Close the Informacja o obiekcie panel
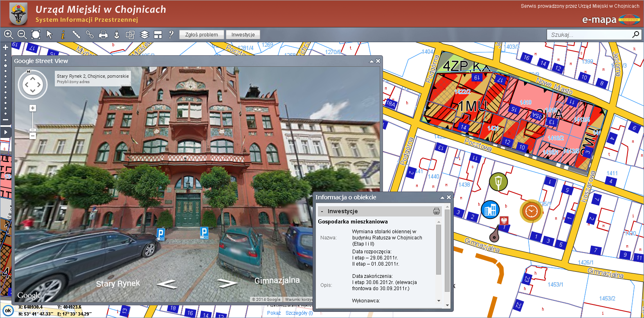The image size is (644, 318). 449,197
